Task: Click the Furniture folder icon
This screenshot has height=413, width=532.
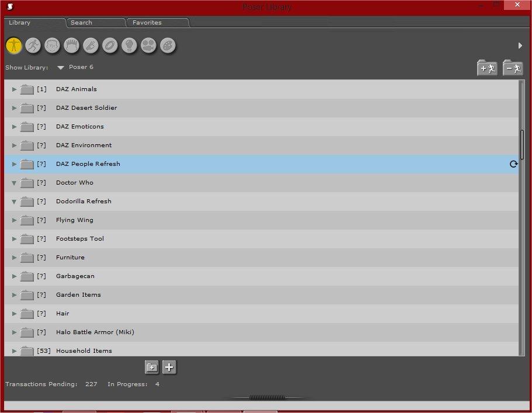Action: (27, 258)
